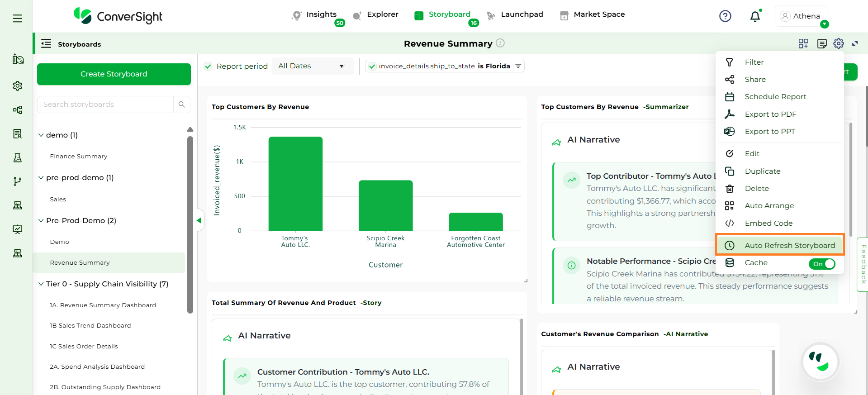Viewport: 868px width, 395px height.
Task: Click the Search storyboards input field
Action: pos(105,105)
